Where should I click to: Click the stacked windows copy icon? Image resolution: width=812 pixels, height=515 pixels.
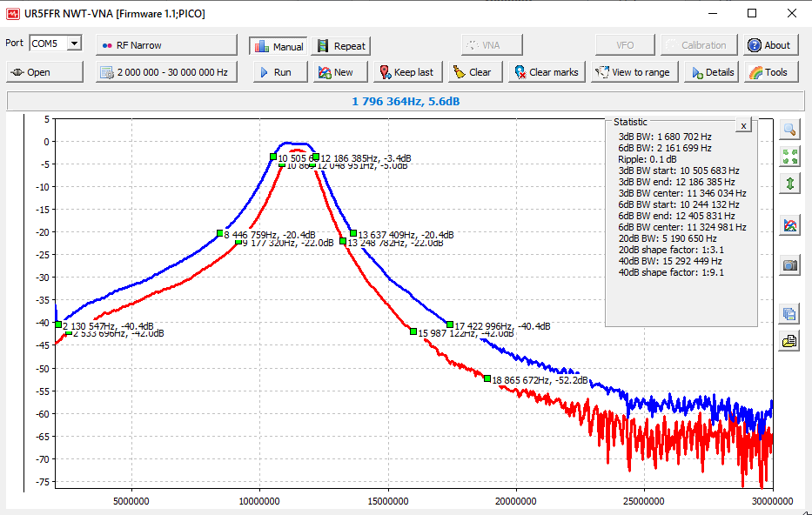point(789,314)
